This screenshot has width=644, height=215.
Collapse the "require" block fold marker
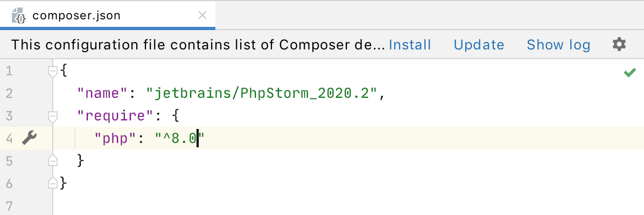coord(53,117)
